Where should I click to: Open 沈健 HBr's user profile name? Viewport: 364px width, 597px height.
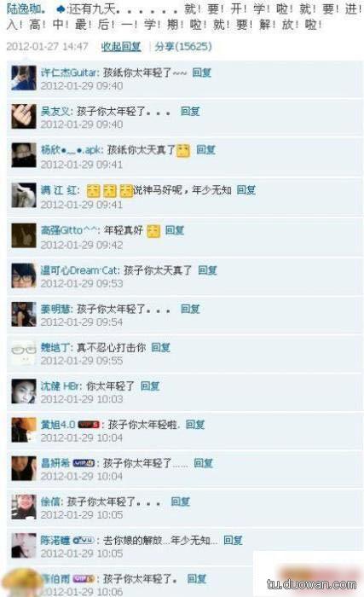coord(61,386)
